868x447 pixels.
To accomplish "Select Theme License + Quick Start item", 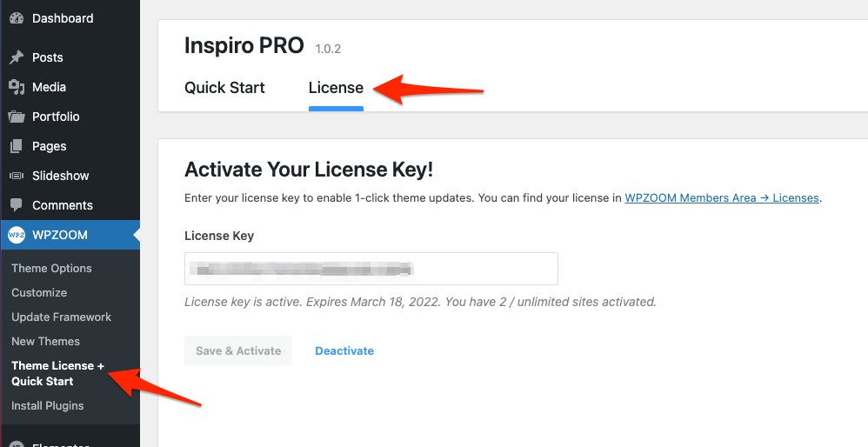I will [x=57, y=374].
